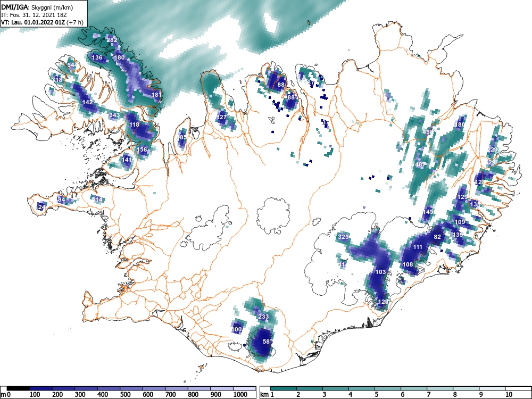Click the 'm 0' label on the meter legend

tap(5, 394)
